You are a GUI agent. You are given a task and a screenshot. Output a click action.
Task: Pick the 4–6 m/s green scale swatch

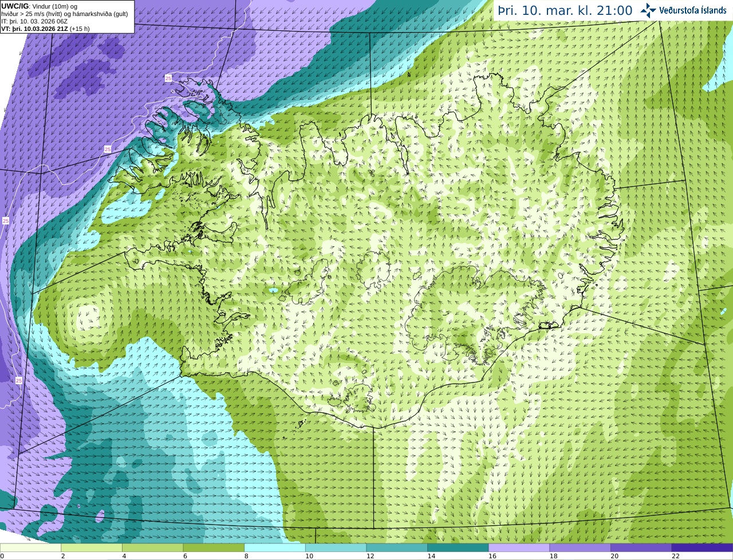pyautogui.click(x=152, y=547)
